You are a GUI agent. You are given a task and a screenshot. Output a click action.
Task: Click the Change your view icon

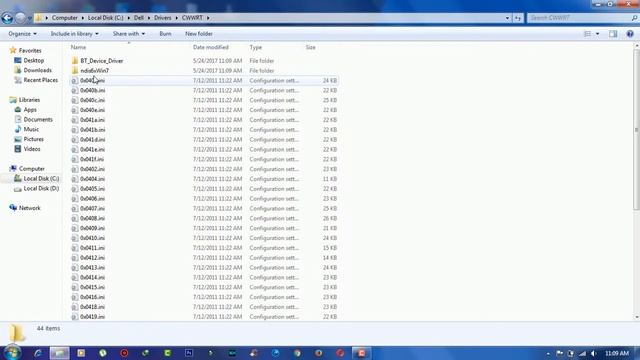pos(587,34)
